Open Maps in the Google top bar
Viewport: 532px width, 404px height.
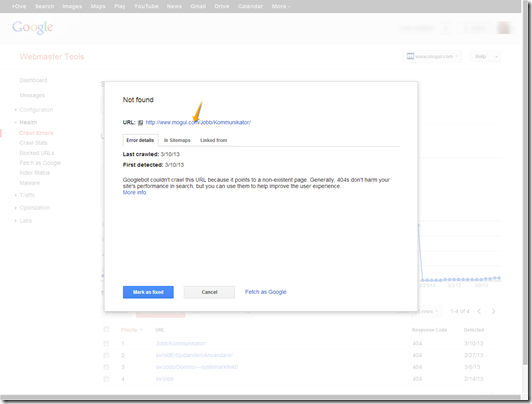(98, 6)
